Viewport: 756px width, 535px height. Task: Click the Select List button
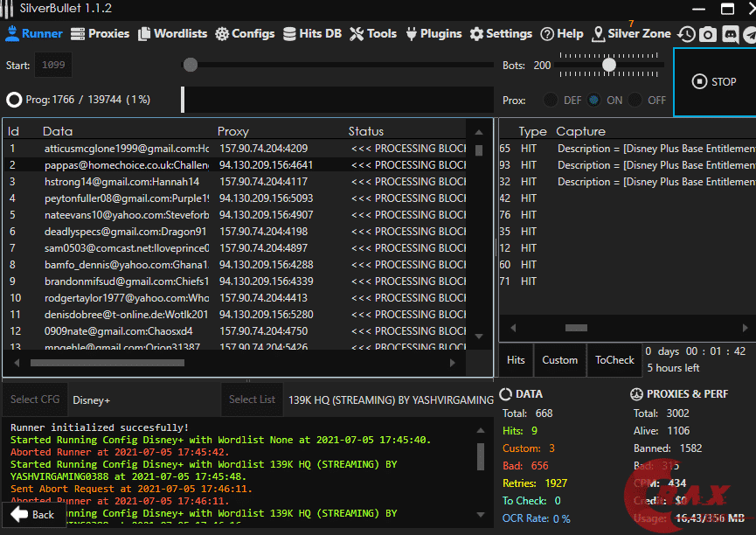[x=252, y=400]
